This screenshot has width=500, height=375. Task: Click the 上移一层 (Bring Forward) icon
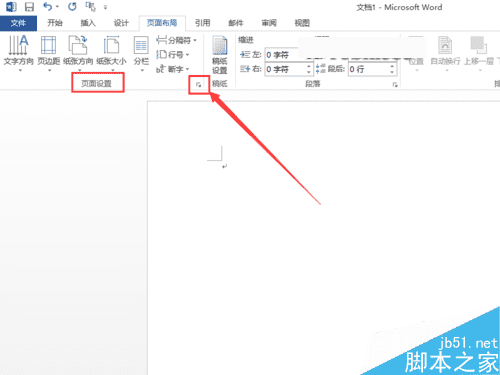pos(479,45)
